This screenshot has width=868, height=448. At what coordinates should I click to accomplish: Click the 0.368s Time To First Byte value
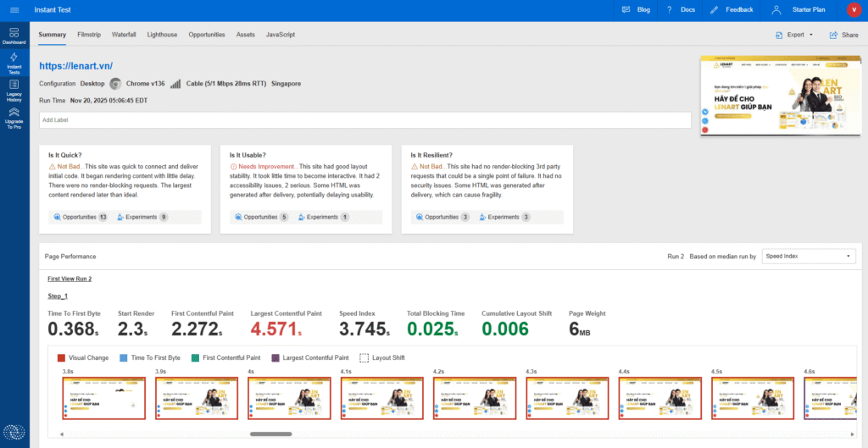click(x=73, y=329)
